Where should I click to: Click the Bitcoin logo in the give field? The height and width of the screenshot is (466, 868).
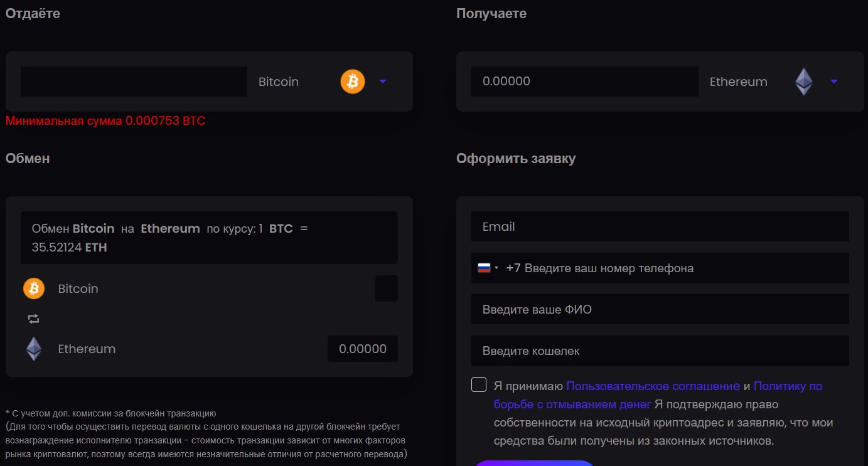[x=353, y=82]
